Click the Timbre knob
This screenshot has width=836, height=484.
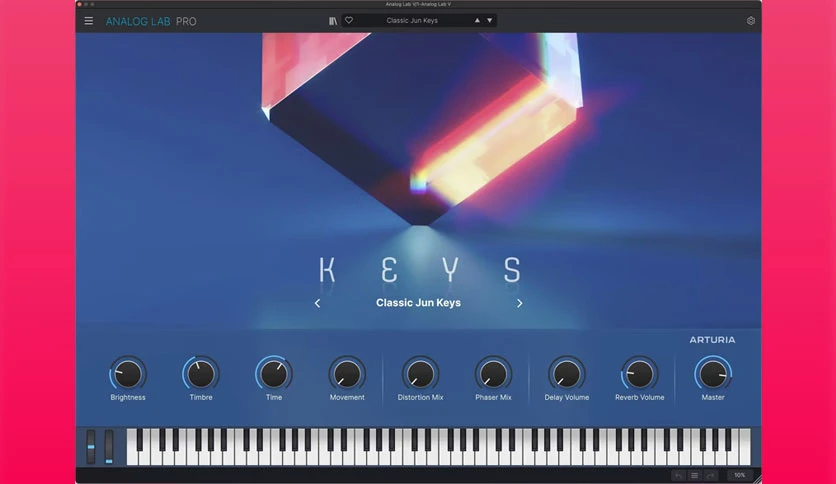(201, 373)
